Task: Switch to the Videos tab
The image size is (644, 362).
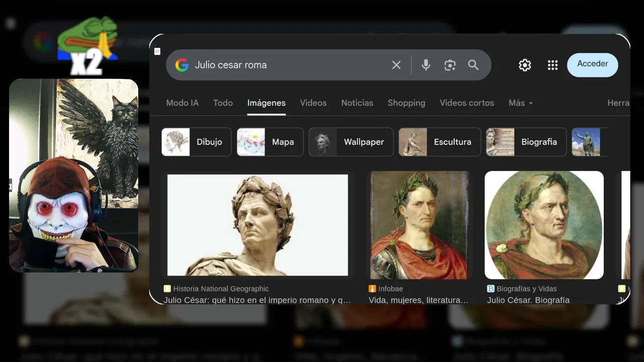Action: 313,103
